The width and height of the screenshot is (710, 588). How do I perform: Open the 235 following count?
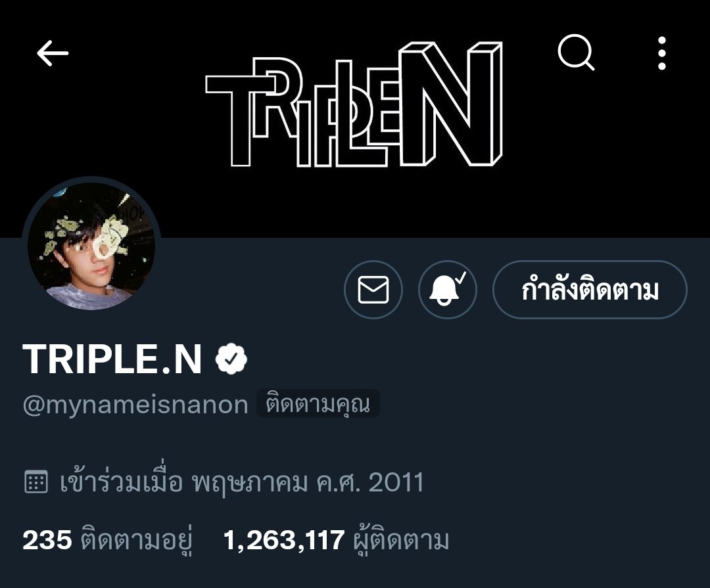click(47, 540)
